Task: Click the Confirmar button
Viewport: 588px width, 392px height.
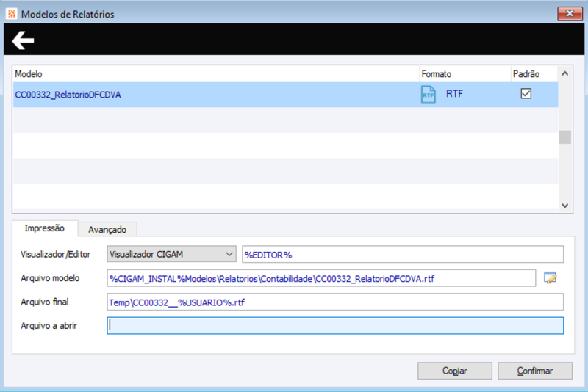Action: coord(535,371)
